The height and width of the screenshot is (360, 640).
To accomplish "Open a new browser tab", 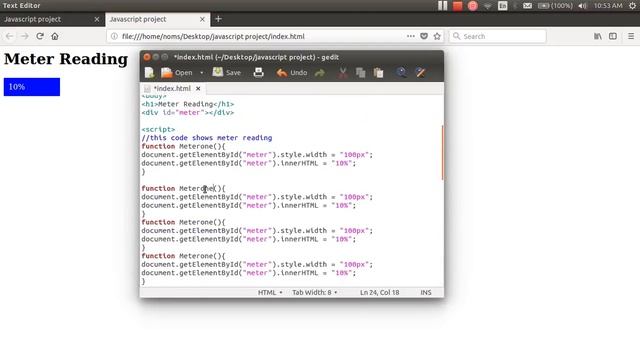I will pyautogui.click(x=218, y=19).
